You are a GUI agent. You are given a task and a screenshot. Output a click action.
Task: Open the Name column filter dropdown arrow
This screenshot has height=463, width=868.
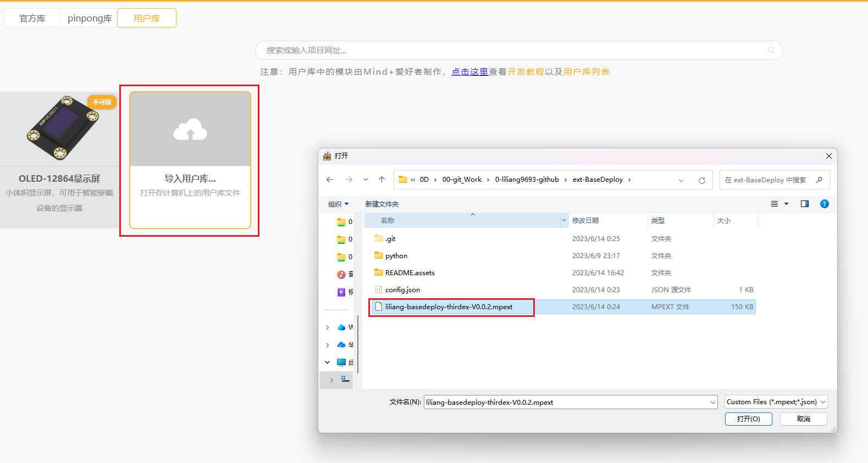click(564, 221)
